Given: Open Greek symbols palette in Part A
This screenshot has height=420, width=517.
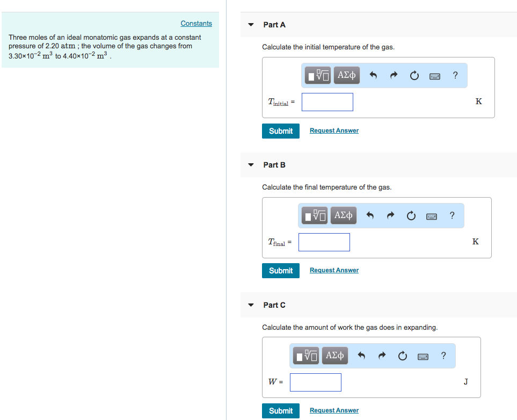Looking at the screenshot, I should pyautogui.click(x=346, y=76).
